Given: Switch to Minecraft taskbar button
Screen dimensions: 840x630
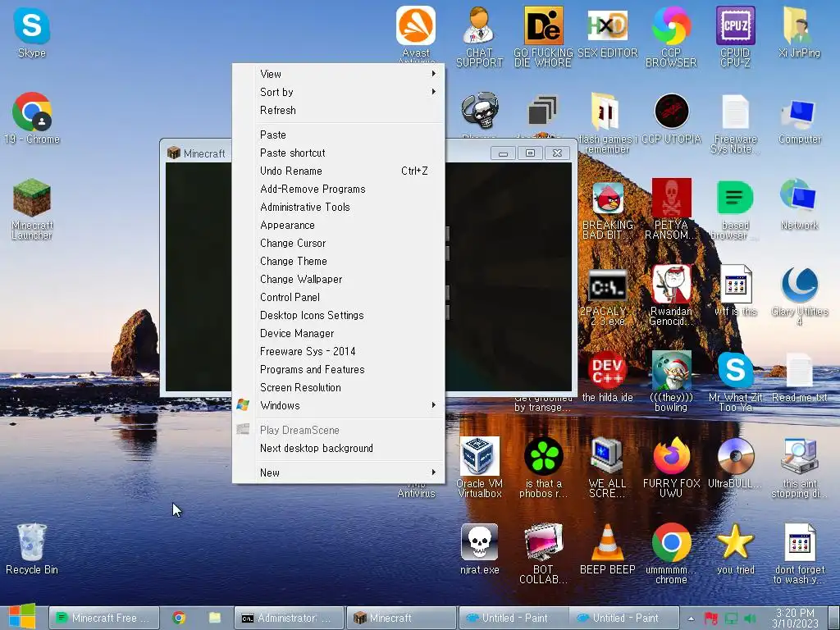Looking at the screenshot, I should [400, 619].
